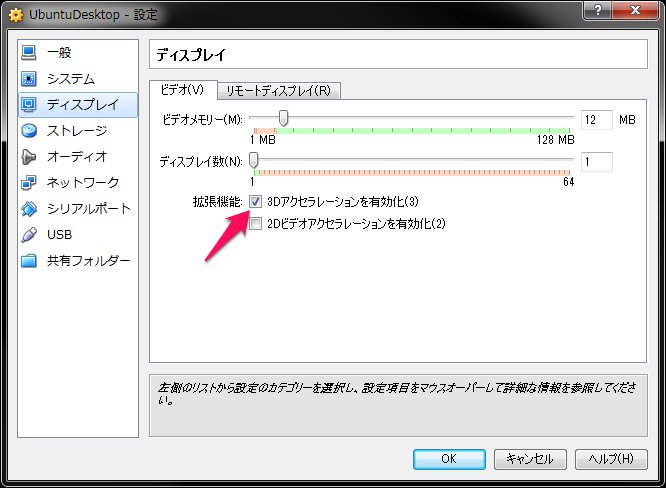Click the OK button
Viewport: 666px width, 488px height.
[449, 459]
